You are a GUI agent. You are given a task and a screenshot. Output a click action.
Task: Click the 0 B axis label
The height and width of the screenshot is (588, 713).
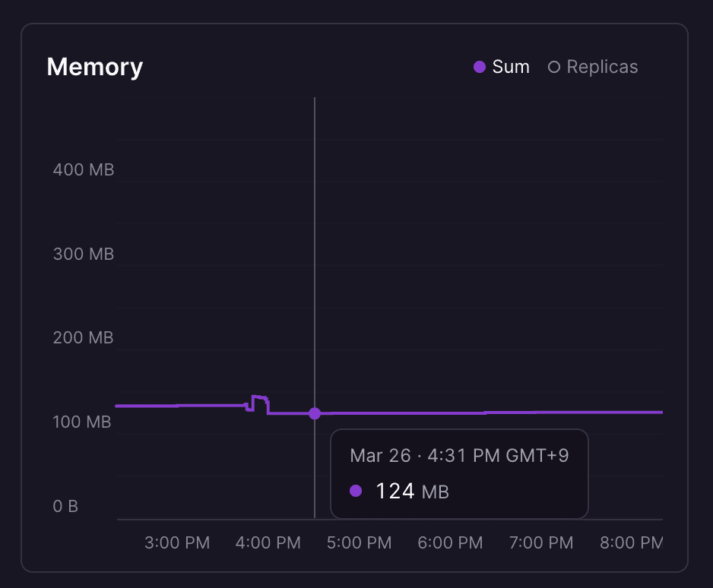pos(65,506)
